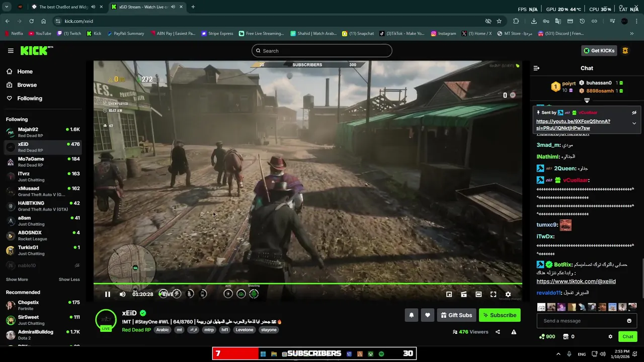Viewport: 644px width, 362px height.
Task: Pause the stream video
Action: [107, 294]
